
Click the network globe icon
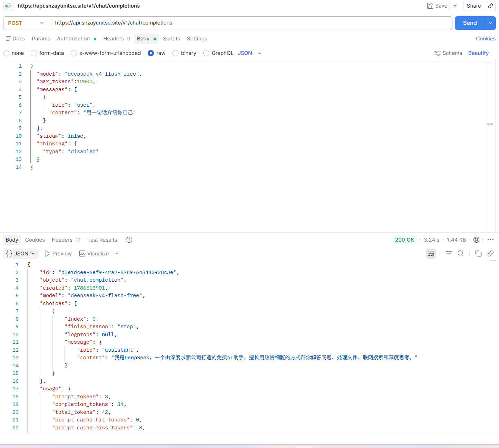pyautogui.click(x=477, y=240)
